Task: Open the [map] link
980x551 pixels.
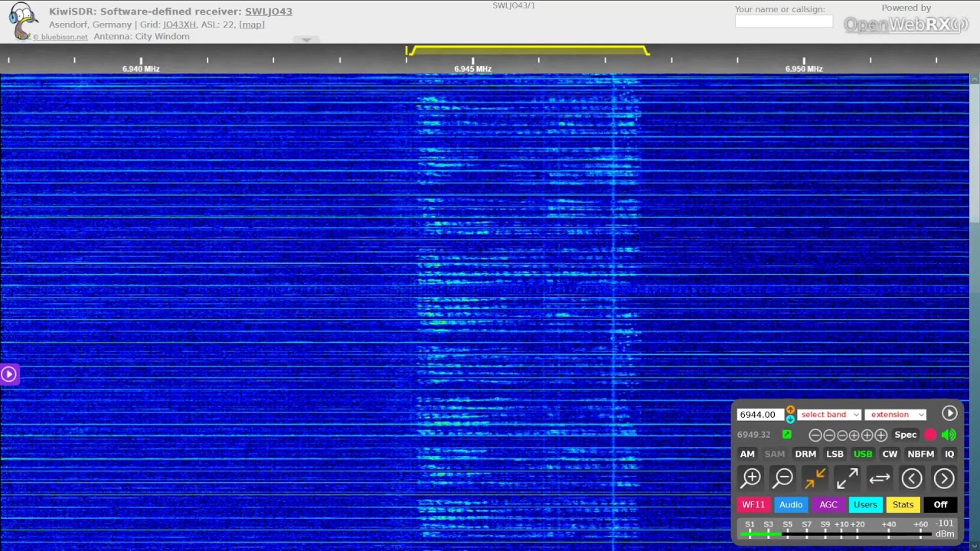Action: (x=252, y=24)
